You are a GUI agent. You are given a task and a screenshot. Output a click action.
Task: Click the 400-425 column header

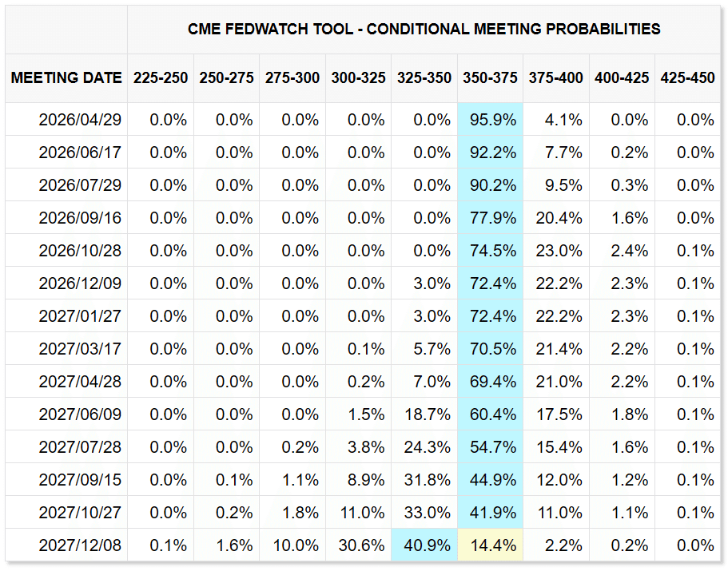[x=622, y=78]
